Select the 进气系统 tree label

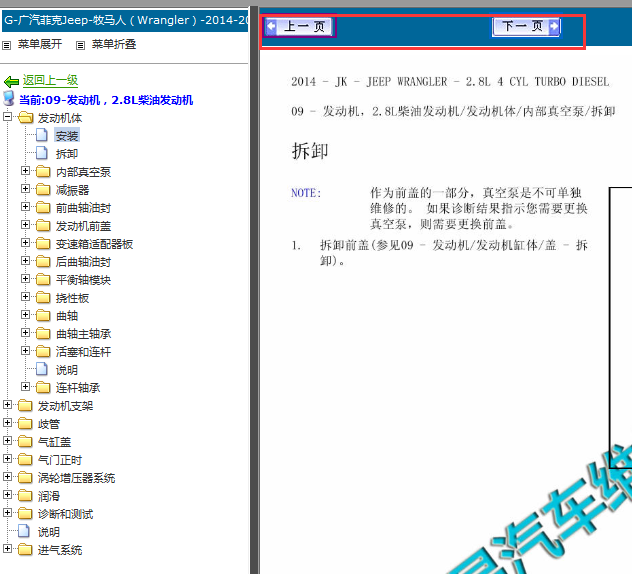point(60,550)
